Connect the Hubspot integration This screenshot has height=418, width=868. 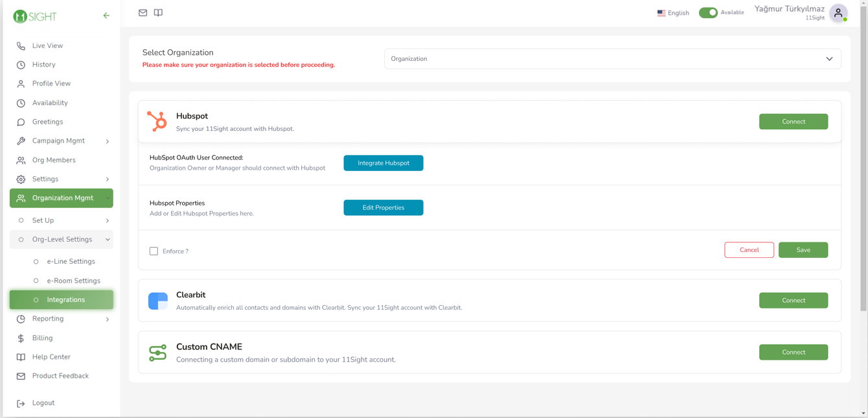(794, 122)
